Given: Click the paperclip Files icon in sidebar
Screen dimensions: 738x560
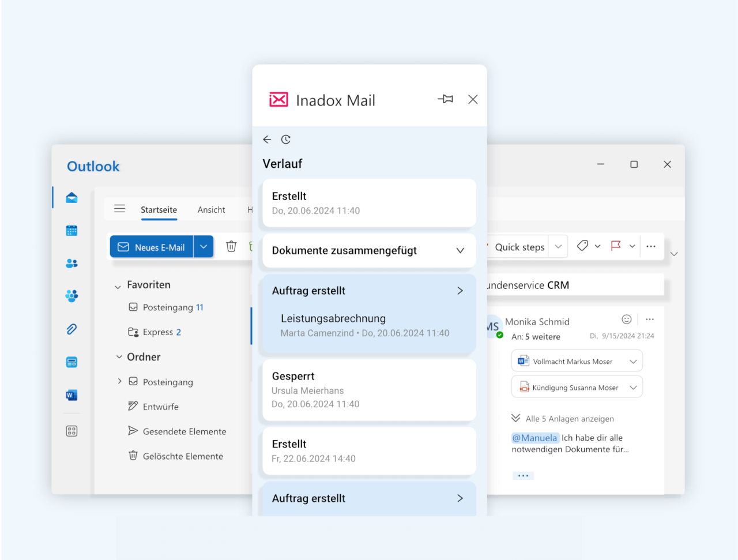Looking at the screenshot, I should tap(71, 329).
